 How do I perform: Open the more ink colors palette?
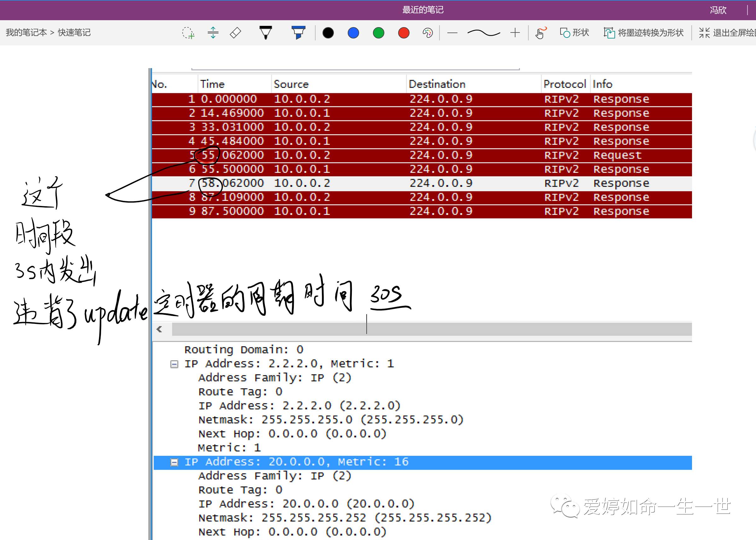point(428,33)
